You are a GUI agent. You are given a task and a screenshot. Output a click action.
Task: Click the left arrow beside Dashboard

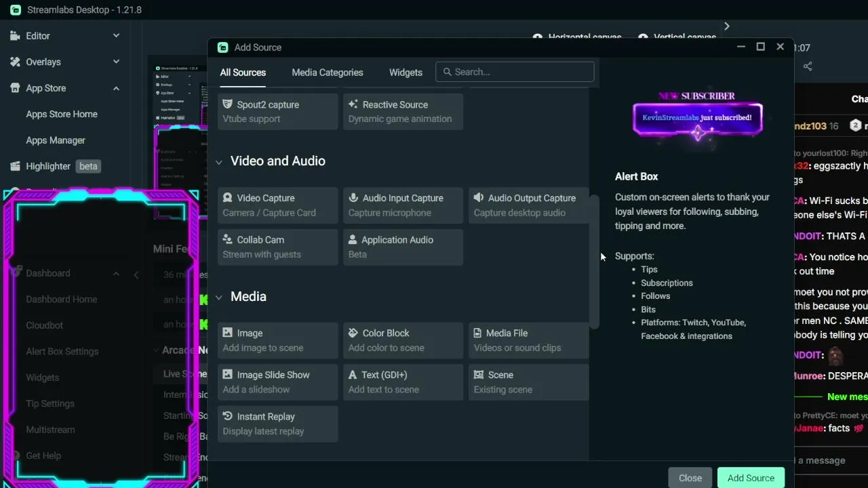pyautogui.click(x=136, y=274)
